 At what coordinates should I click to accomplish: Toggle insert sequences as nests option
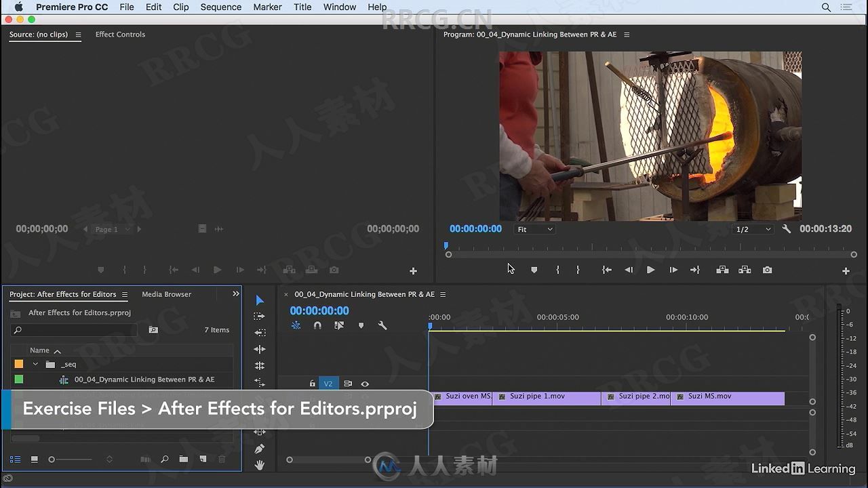pyautogui.click(x=296, y=325)
